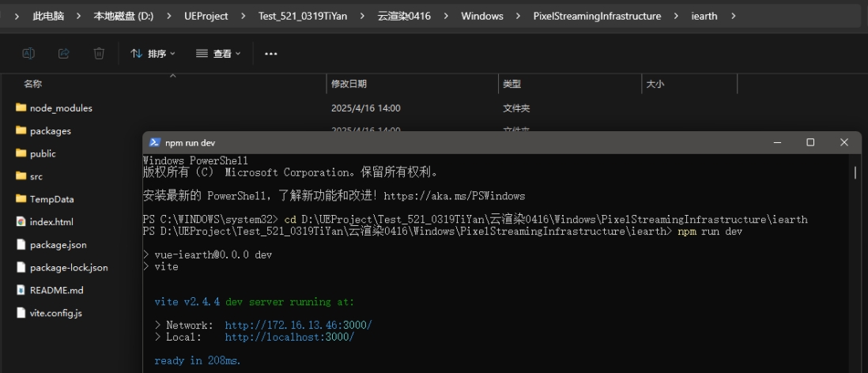Expand chevron after Windows breadcrumb in address bar
868x373 pixels.
[519, 16]
